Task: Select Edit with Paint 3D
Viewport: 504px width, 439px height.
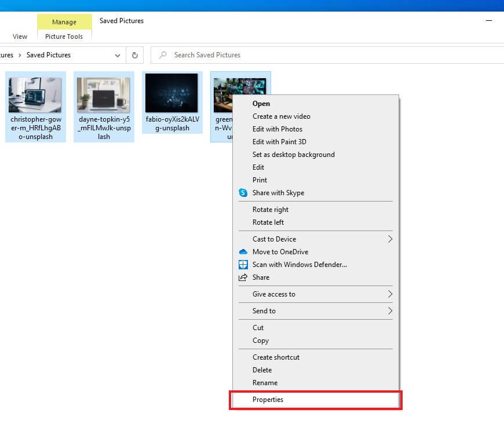Action: [x=279, y=142]
